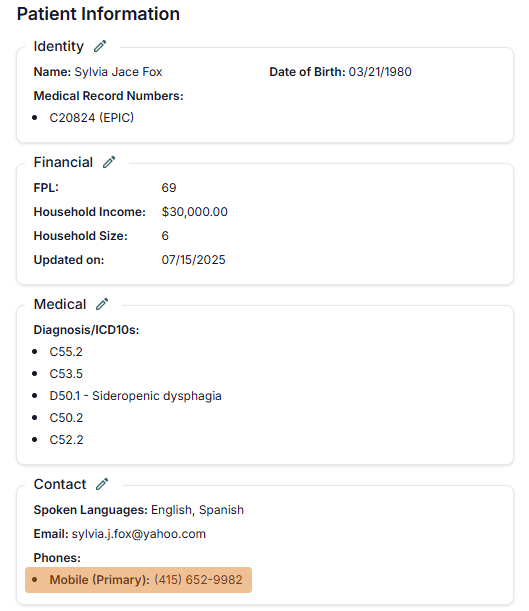Click D50.1 - Sideropenic dysphagia entry
Image resolution: width=529 pixels, height=611 pixels.
coord(135,396)
